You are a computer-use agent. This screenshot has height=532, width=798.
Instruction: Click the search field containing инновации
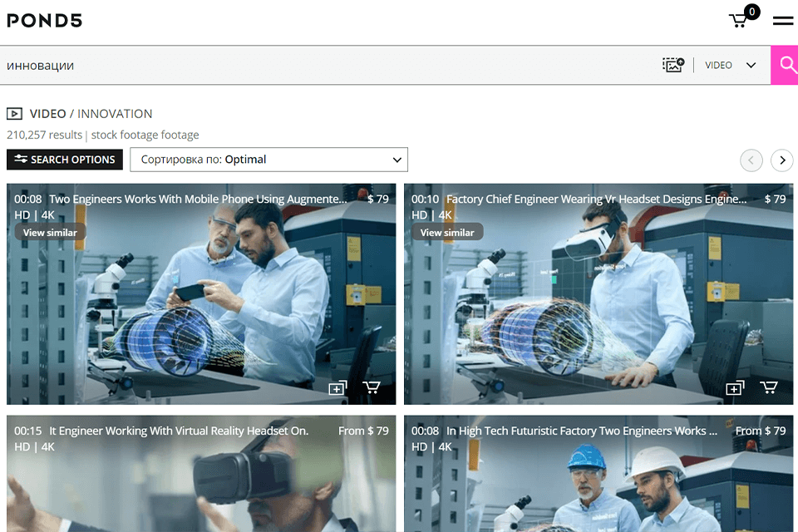324,65
